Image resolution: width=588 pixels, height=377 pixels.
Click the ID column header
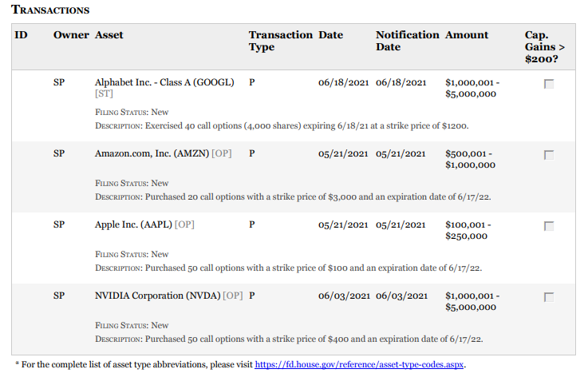[22, 35]
